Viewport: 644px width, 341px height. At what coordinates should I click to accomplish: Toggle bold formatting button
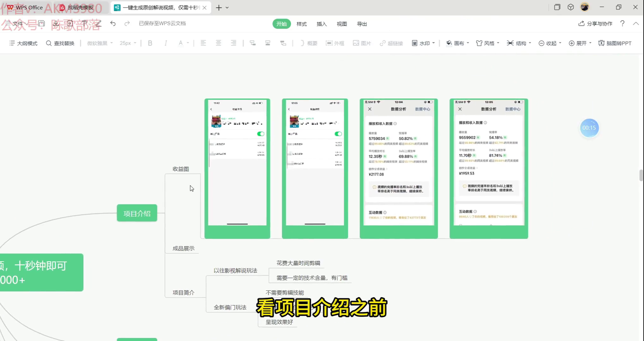(150, 43)
